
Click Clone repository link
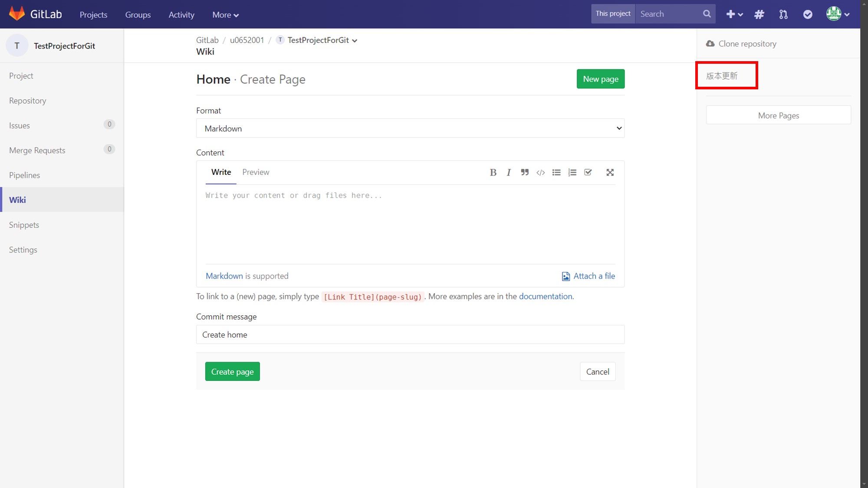click(x=747, y=44)
